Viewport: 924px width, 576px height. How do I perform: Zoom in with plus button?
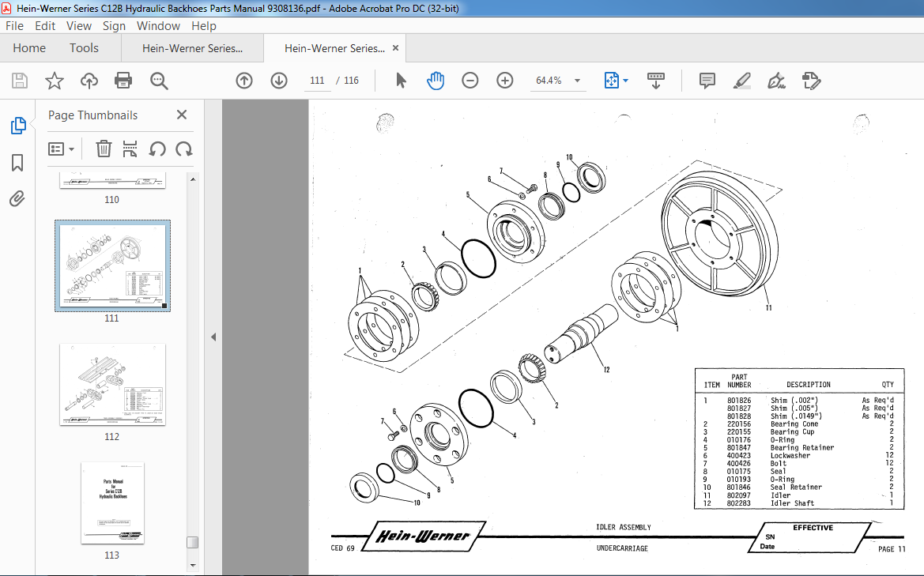pyautogui.click(x=504, y=81)
